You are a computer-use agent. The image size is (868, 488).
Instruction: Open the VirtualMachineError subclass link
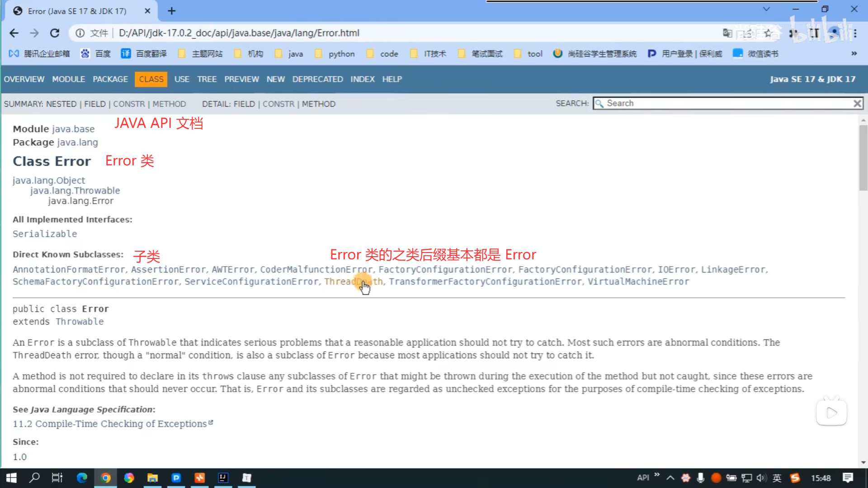638,282
